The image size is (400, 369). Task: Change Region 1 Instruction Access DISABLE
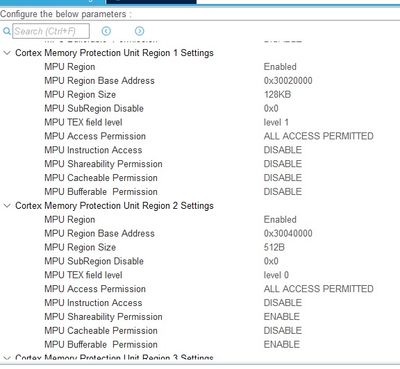pos(283,150)
